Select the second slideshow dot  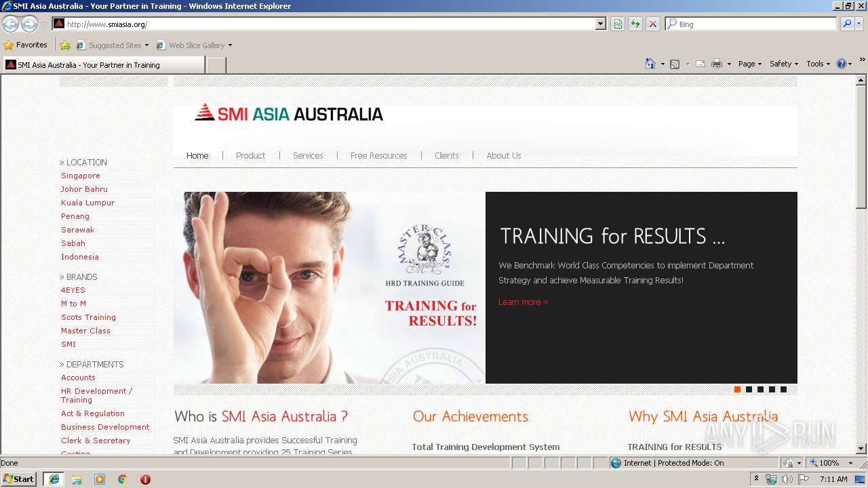pyautogui.click(x=749, y=389)
